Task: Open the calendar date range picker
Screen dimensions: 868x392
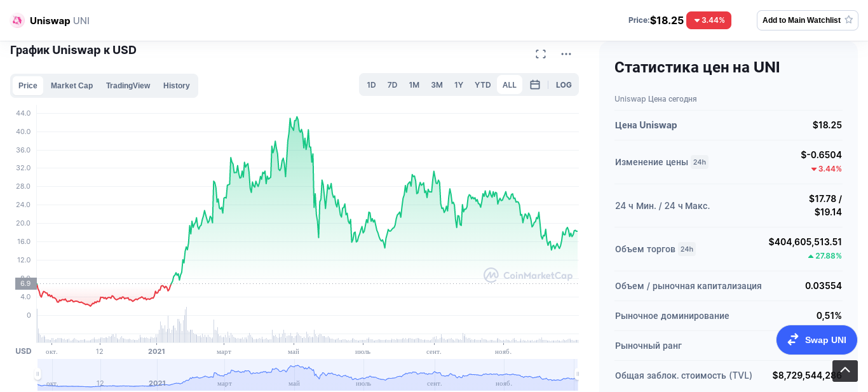Action: 535,84
